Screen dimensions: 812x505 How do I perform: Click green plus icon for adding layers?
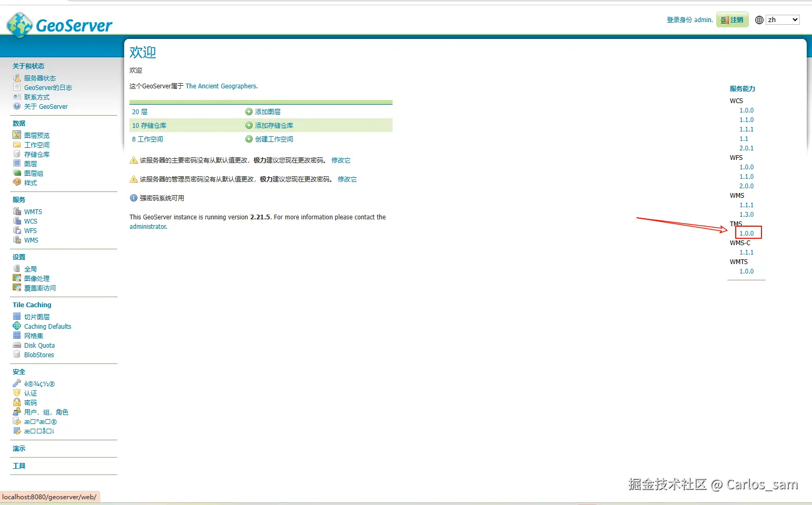tap(249, 112)
